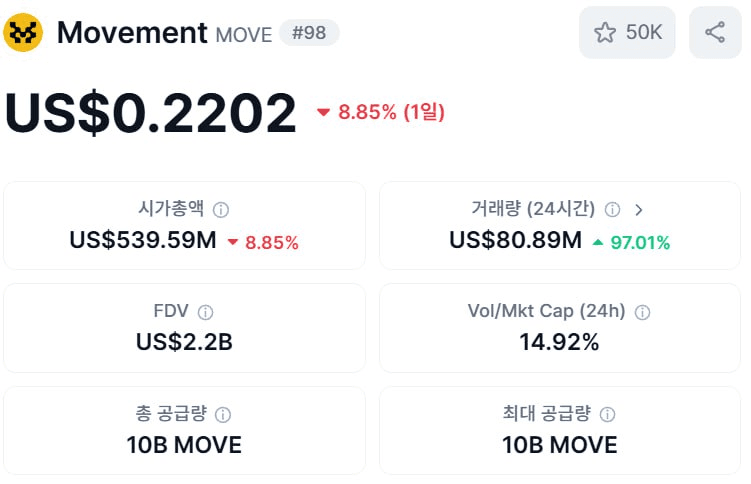751x484 pixels.
Task: Add Movement to watchlist with star button
Action: [x=627, y=32]
